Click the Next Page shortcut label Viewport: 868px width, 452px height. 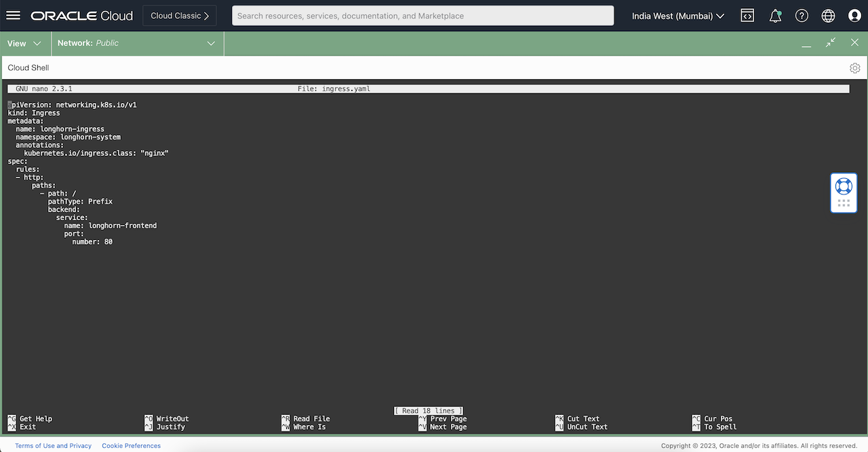tap(449, 427)
